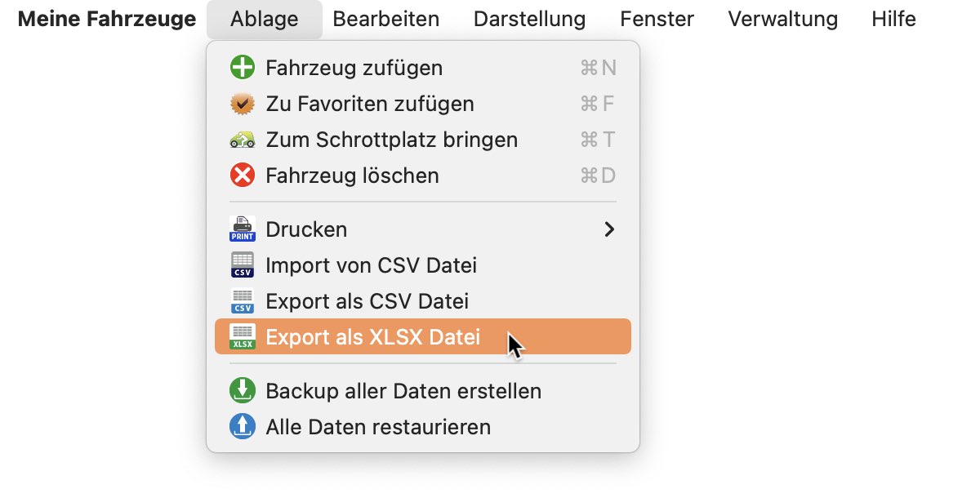Choose Backup aller Daten erstellen
Viewport: 980px width, 498px height.
[x=423, y=391]
